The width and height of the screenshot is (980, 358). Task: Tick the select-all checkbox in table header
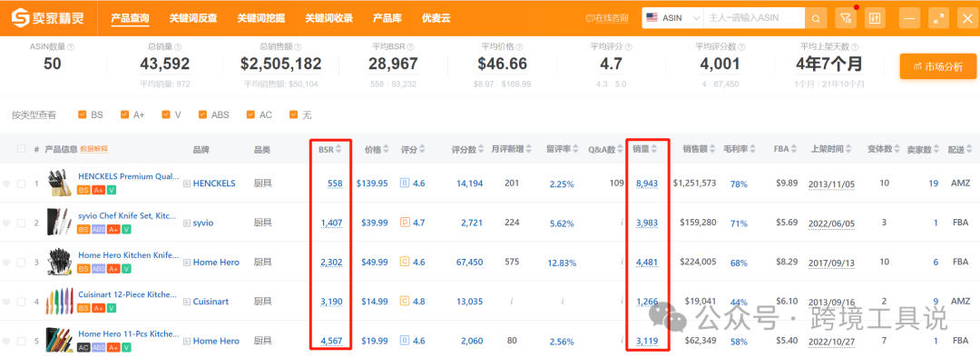21,149
